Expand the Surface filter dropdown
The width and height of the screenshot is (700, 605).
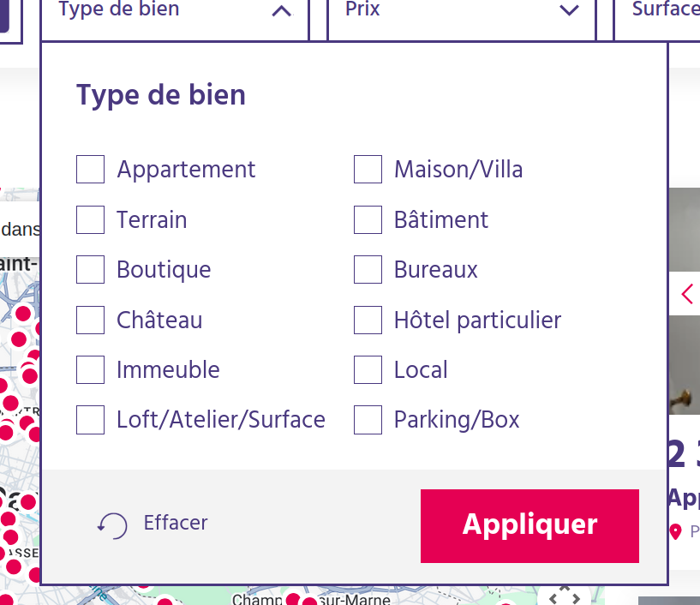(x=664, y=11)
